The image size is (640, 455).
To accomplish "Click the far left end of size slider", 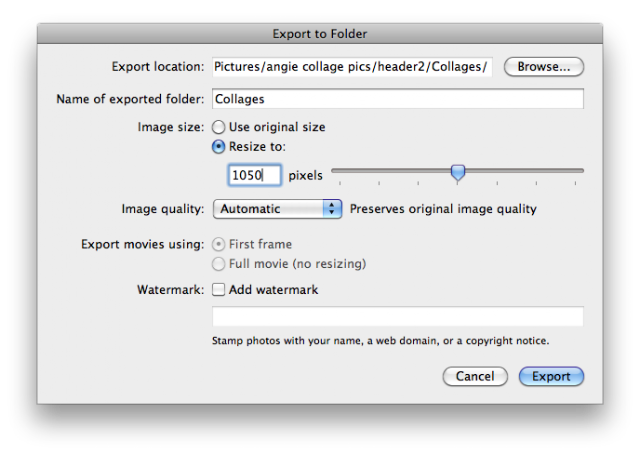I will tap(333, 171).
